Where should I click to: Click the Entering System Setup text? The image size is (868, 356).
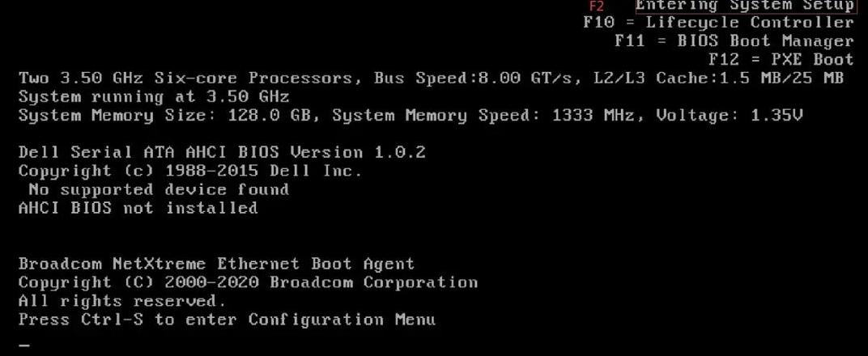pos(745,6)
